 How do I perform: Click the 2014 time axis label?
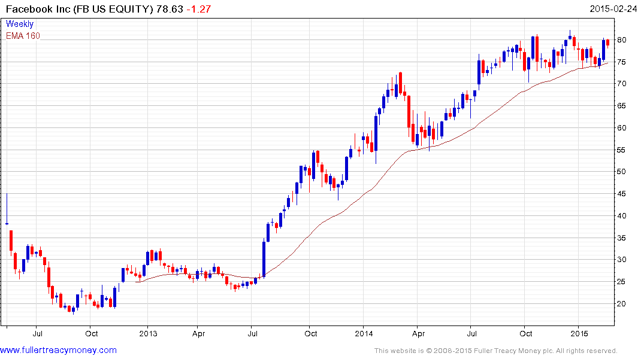point(364,333)
